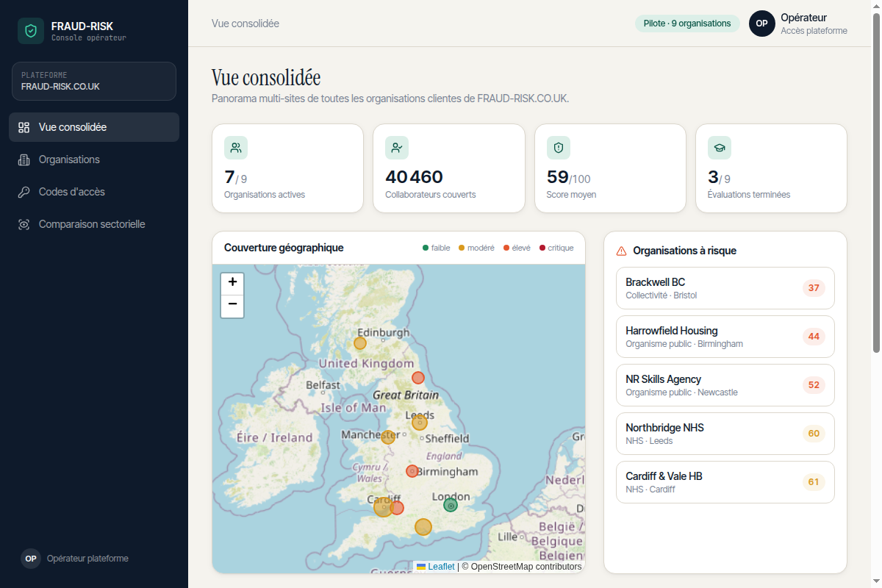
Task: Click the green faible legend dot
Action: (x=426, y=248)
